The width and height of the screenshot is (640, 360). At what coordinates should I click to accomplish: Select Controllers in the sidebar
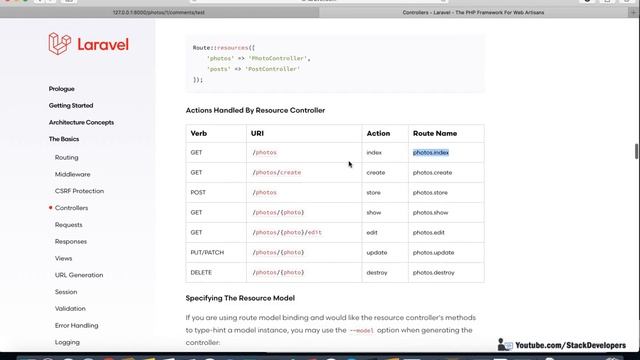(x=71, y=208)
